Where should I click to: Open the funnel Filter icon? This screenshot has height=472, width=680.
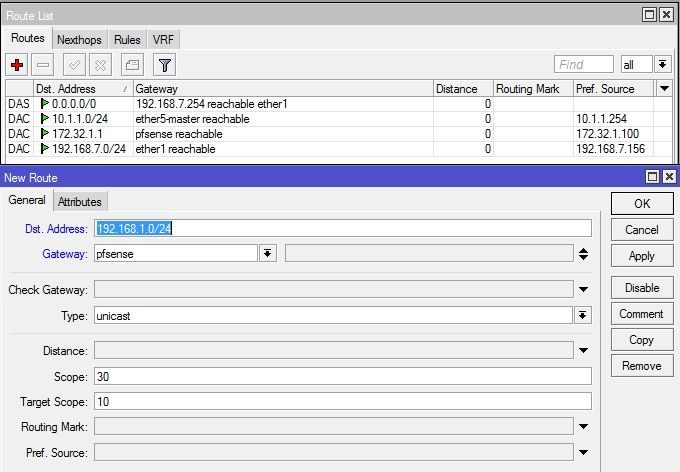[164, 65]
